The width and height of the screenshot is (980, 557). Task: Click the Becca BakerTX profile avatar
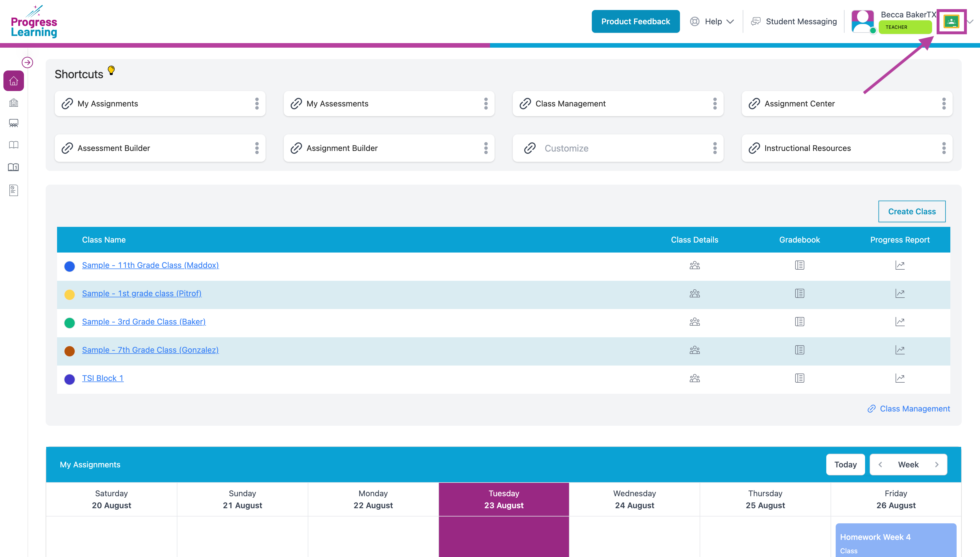coord(862,21)
